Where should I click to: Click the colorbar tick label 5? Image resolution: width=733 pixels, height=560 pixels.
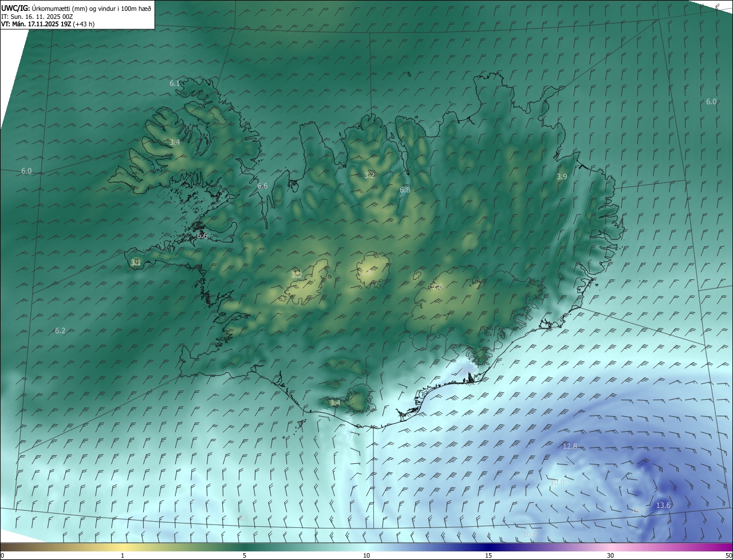[x=245, y=555]
